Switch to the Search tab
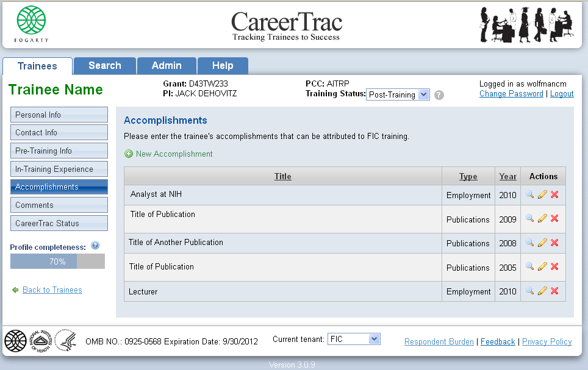Image resolution: width=588 pixels, height=370 pixels. 105,66
